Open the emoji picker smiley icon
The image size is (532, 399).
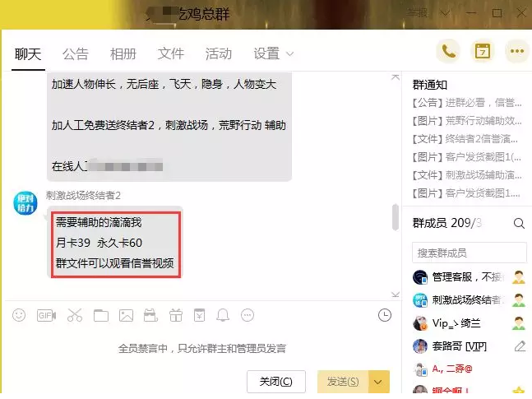coord(19,315)
